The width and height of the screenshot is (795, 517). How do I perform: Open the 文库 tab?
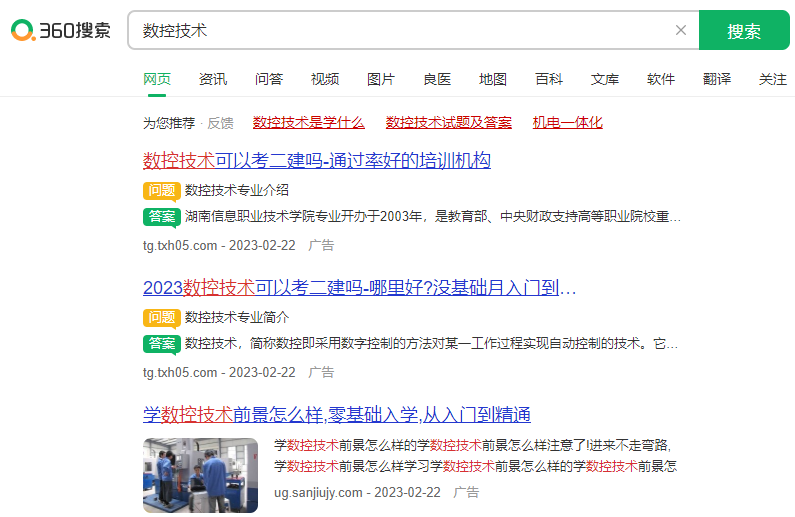point(605,79)
